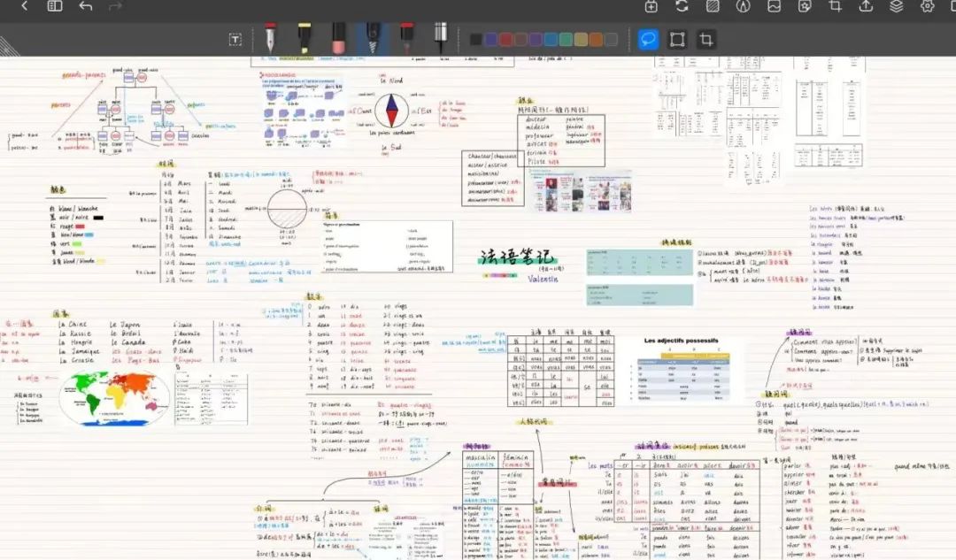Pick the yellow highlighter tool
956x560 pixels.
[x=304, y=38]
